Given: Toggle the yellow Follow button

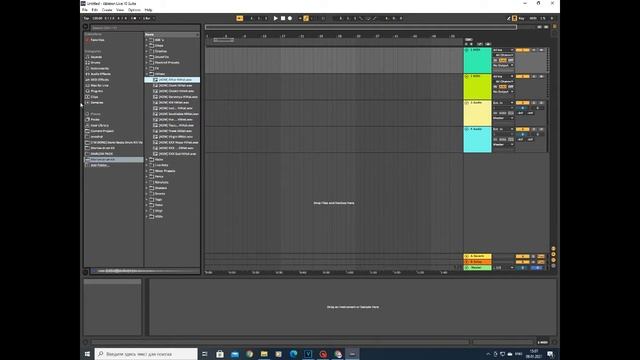Looking at the screenshot, I should pyautogui.click(x=240, y=18).
